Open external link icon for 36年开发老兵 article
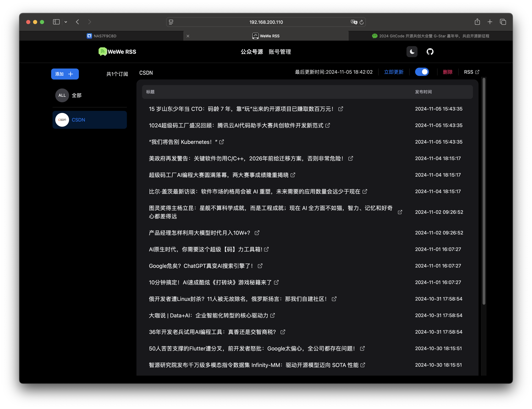 click(x=283, y=332)
